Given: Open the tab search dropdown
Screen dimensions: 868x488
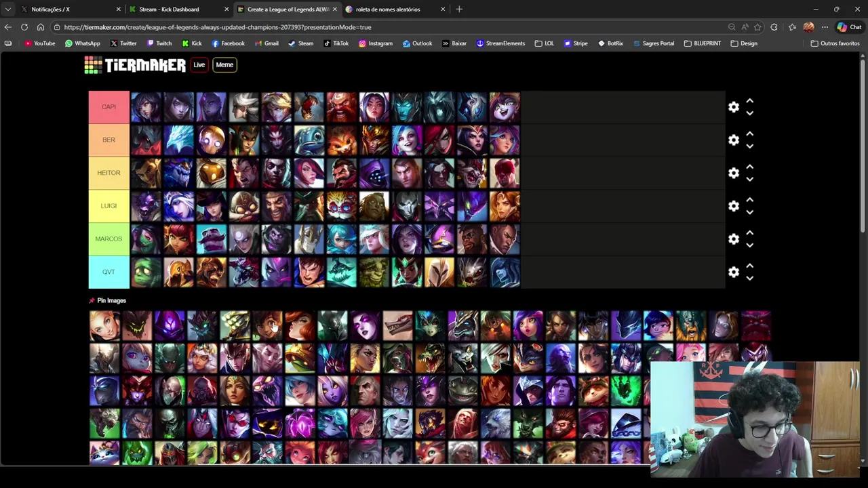Looking at the screenshot, I should [x=7, y=9].
